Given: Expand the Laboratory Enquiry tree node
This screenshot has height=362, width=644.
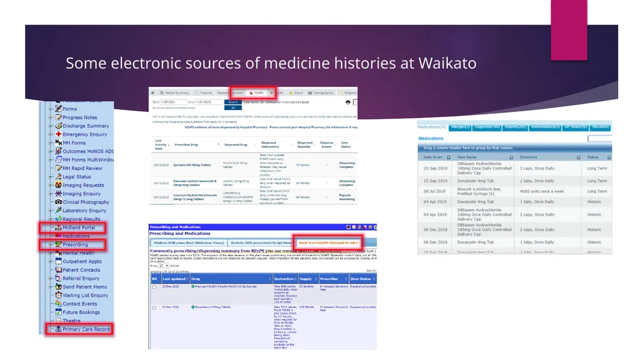Looking at the screenshot, I should coord(50,211).
